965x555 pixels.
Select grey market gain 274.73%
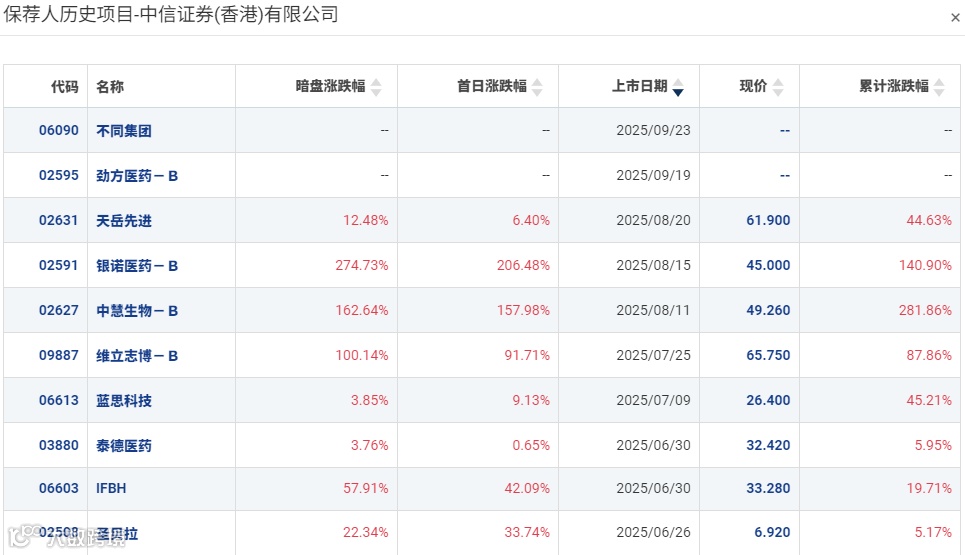coord(362,265)
